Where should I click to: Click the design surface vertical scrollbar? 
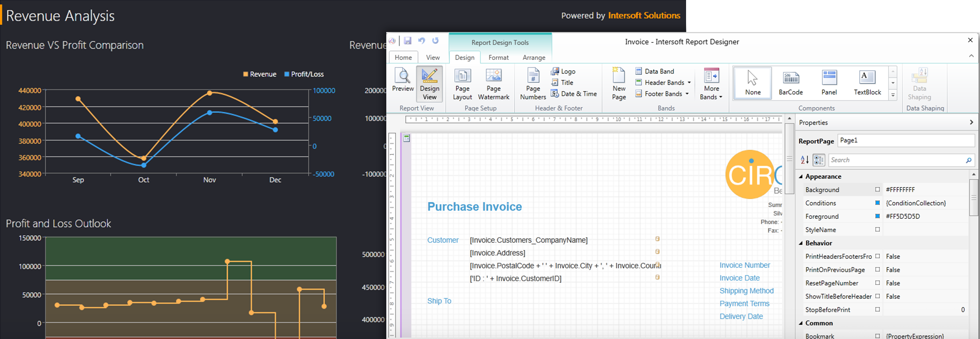click(x=789, y=158)
